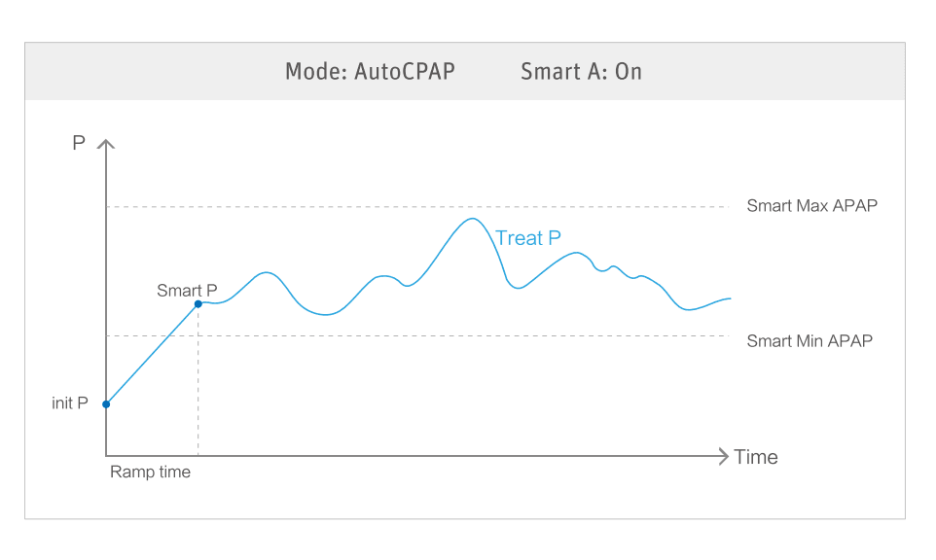This screenshot has width=936, height=560.
Task: Click the Smart Max APAP label
Action: pos(811,206)
